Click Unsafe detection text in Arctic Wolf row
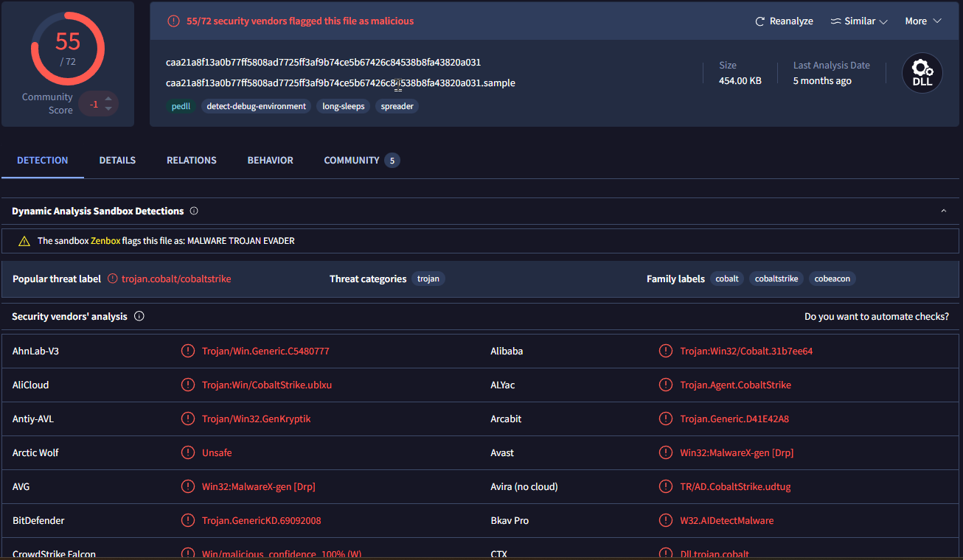Image resolution: width=963 pixels, height=560 pixels. pyautogui.click(x=217, y=452)
